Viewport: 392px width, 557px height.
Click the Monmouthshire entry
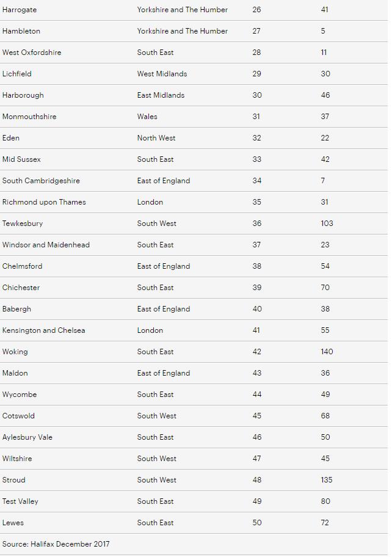coord(29,117)
